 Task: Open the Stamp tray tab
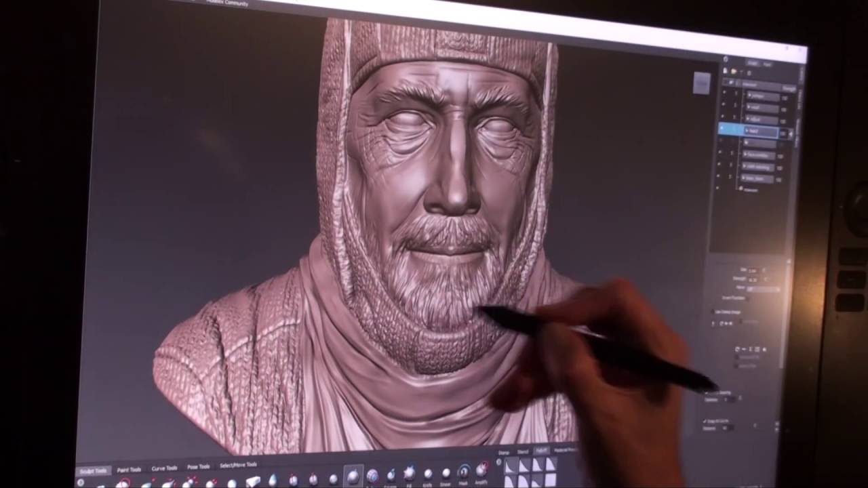(504, 453)
